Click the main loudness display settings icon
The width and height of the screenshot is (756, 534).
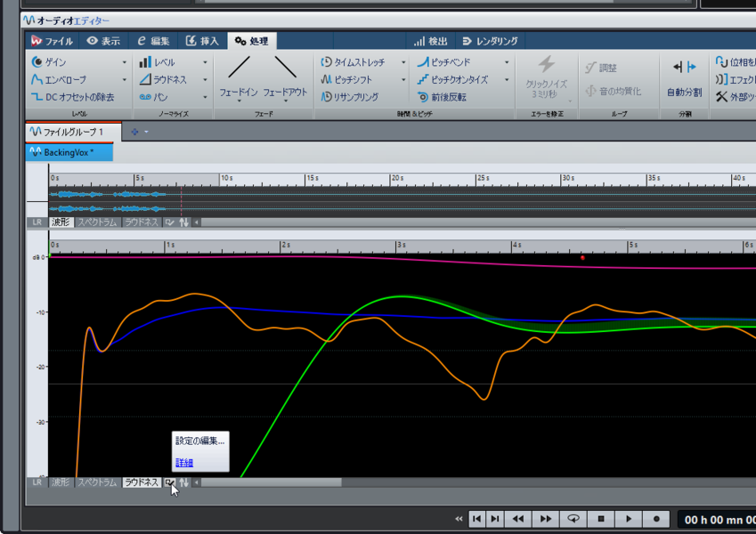click(x=169, y=482)
